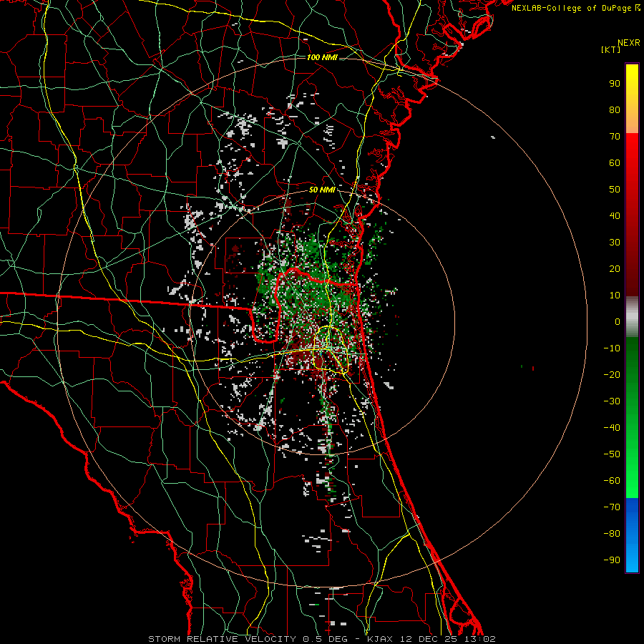644x644 pixels.
Task: Click the -60 value on the velocity scale
Action: pyautogui.click(x=612, y=481)
